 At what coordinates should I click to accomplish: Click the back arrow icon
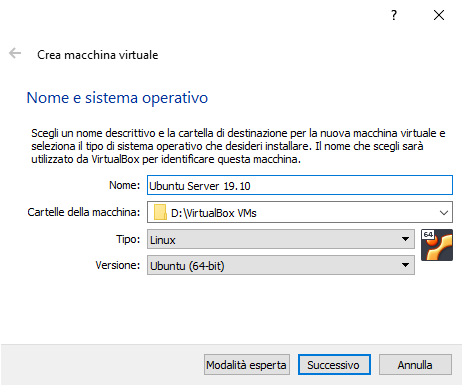15,53
